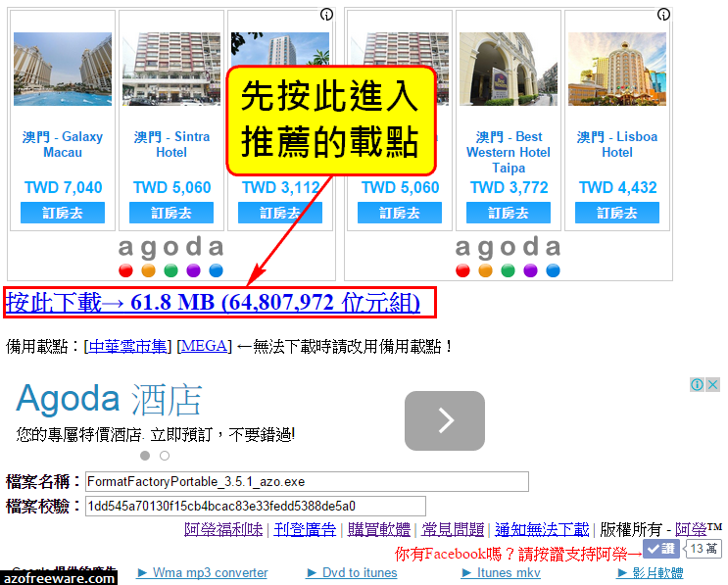
Task: Click 訂房去 under TWD 4,432
Action: point(617,213)
